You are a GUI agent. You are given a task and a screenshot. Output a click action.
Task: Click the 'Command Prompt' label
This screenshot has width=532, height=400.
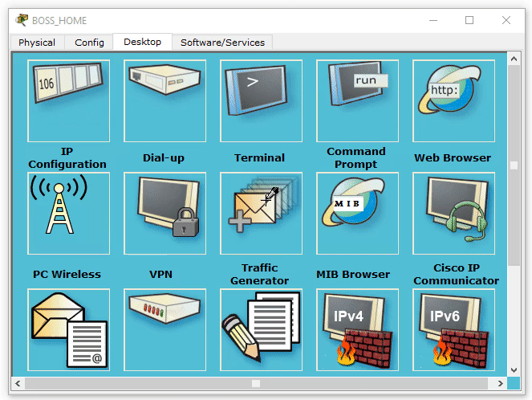(356, 158)
